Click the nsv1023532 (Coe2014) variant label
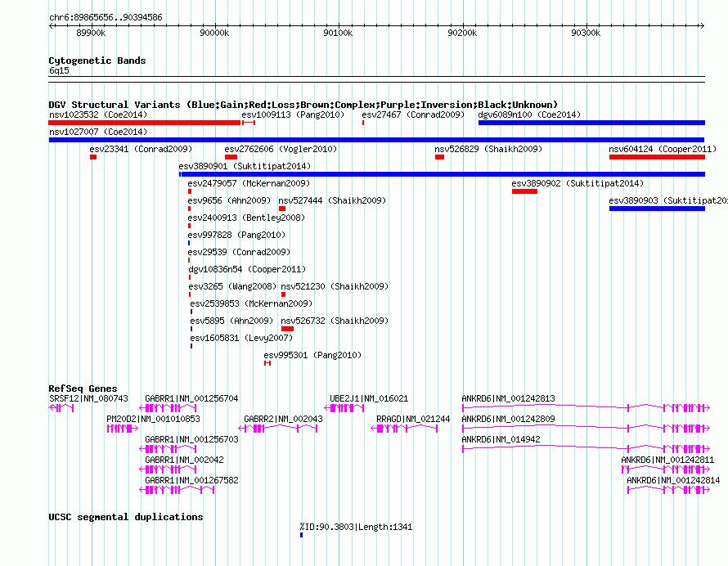Viewport: 728px width, 566px height. [x=98, y=115]
